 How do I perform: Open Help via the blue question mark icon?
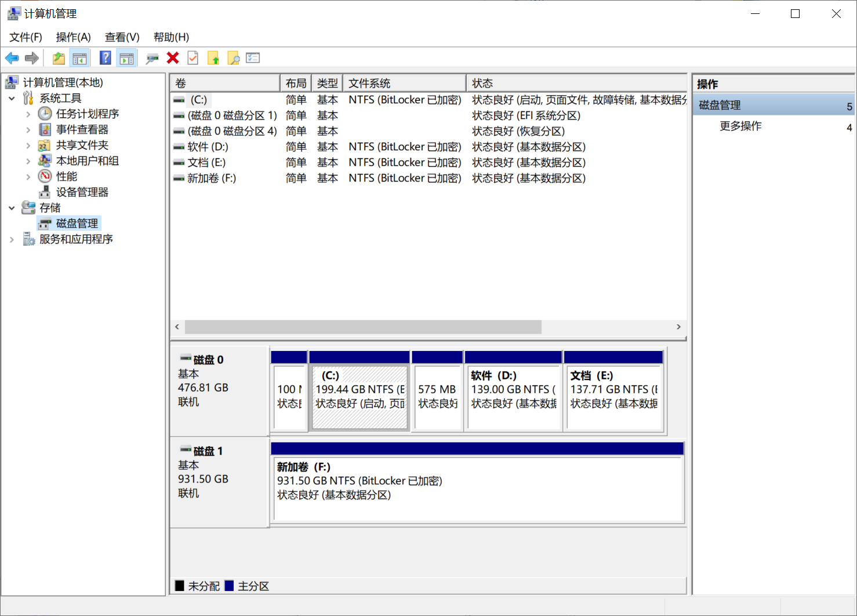(x=105, y=58)
